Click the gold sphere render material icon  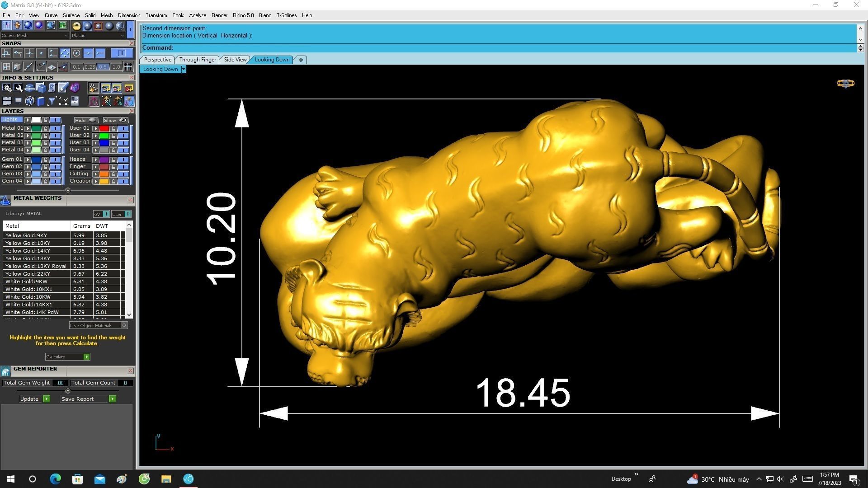tap(76, 26)
